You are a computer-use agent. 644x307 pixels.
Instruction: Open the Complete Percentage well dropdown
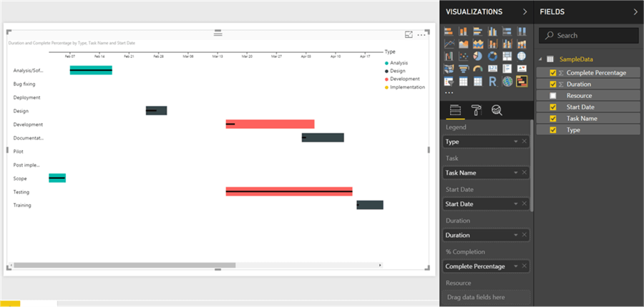coord(516,266)
